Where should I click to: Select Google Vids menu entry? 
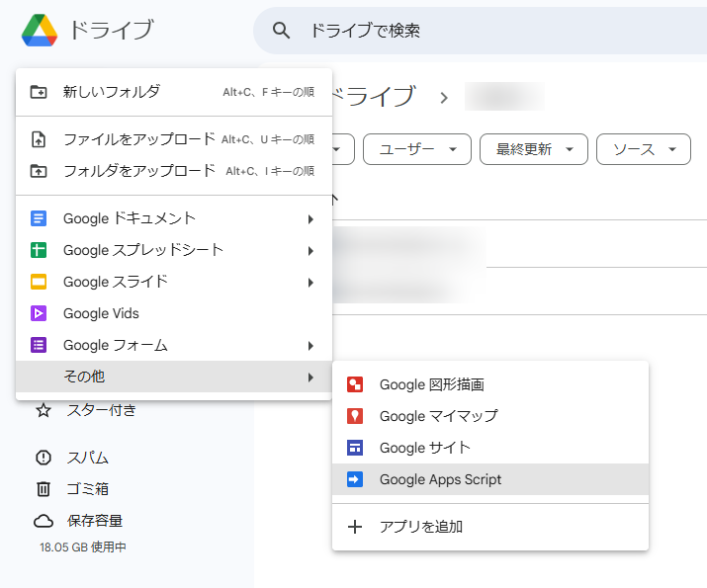tap(174, 313)
